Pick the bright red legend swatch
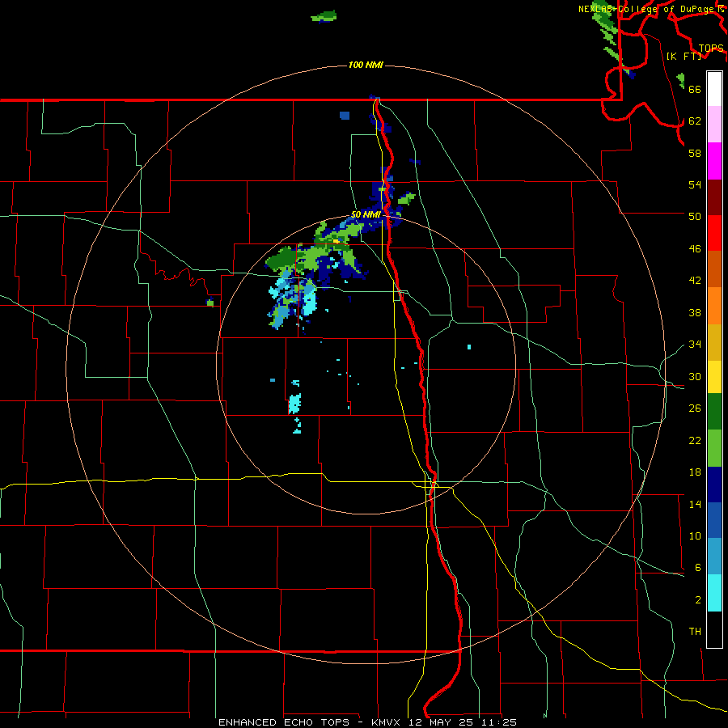The height and width of the screenshot is (728, 728). (714, 233)
